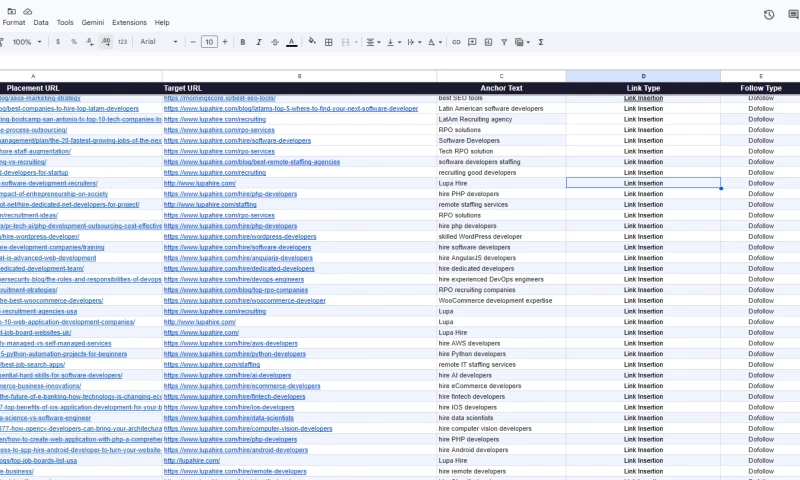Click the merge cells icon

click(x=345, y=42)
